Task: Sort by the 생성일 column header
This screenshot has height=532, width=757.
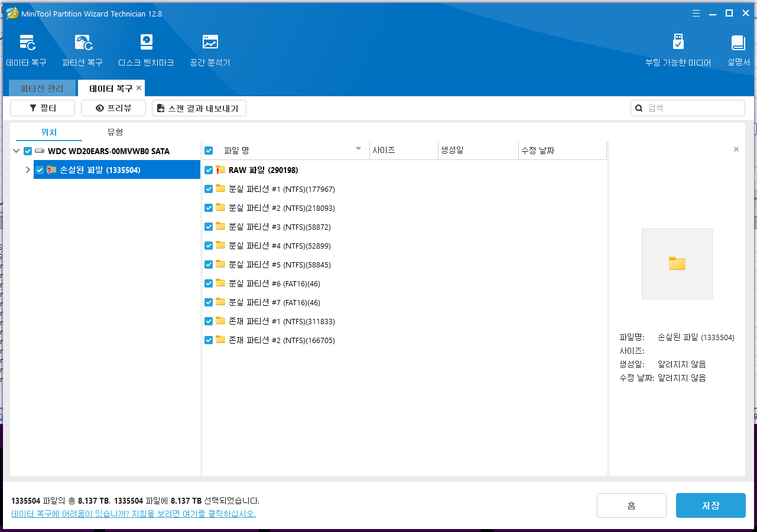Action: [x=478, y=151]
